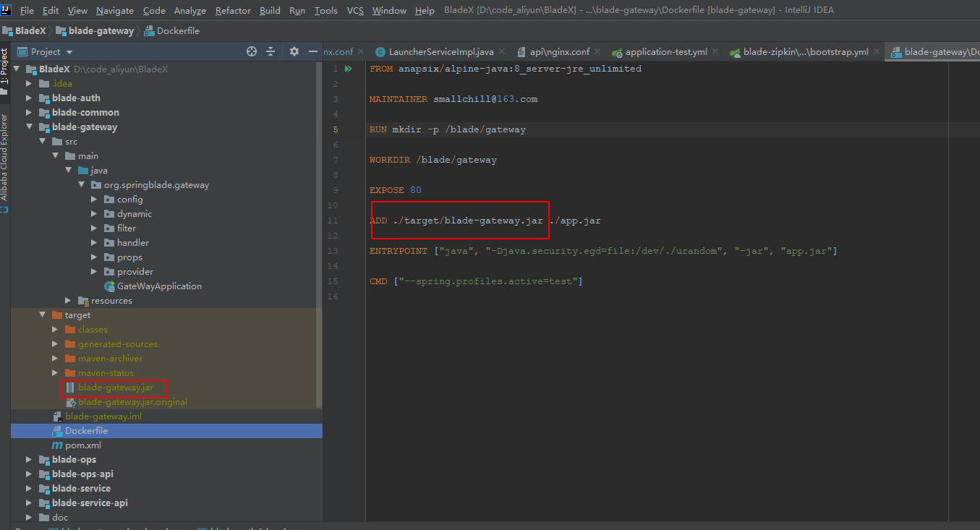The height and width of the screenshot is (530, 980).
Task: Click the LauncherServiceImpl.java tab class icon
Action: click(380, 52)
